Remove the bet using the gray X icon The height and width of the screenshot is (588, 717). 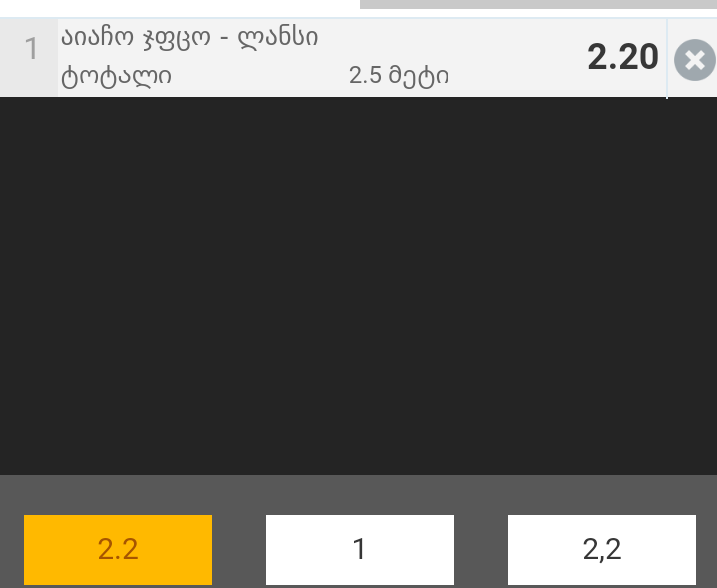point(695,60)
